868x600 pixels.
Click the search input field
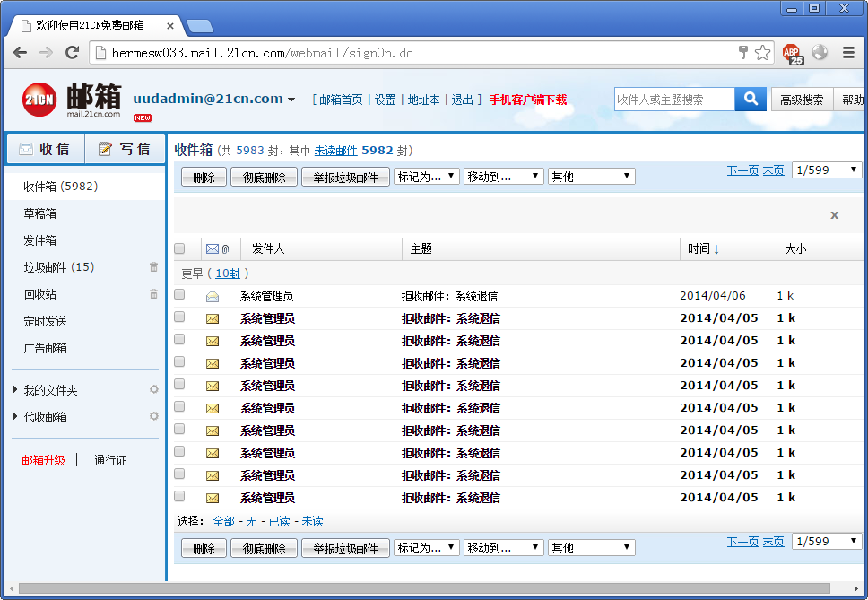coord(674,99)
